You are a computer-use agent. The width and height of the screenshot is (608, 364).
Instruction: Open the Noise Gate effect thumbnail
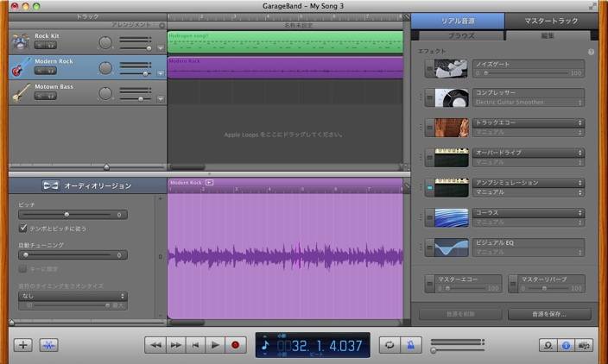coord(451,68)
